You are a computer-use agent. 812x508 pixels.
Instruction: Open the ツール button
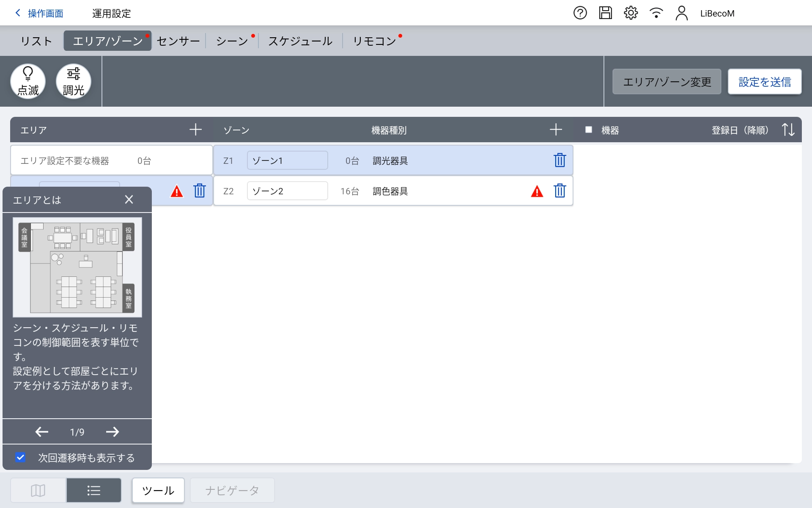point(158,490)
